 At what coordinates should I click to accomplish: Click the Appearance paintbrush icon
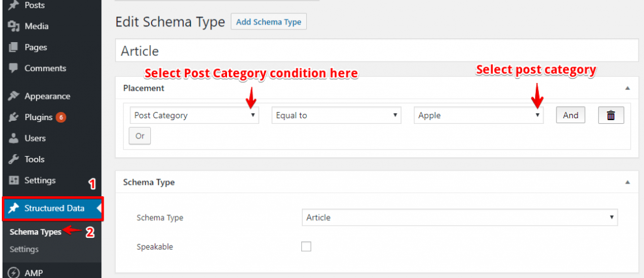pyautogui.click(x=14, y=96)
